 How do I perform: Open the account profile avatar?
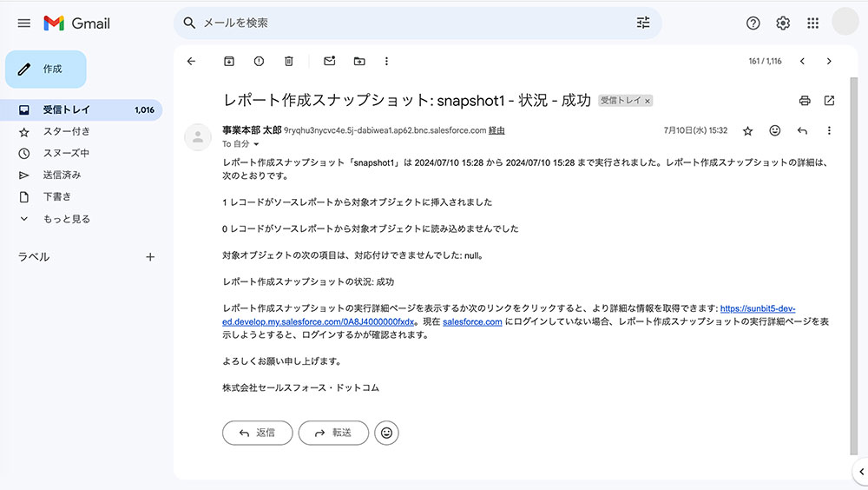[x=845, y=23]
